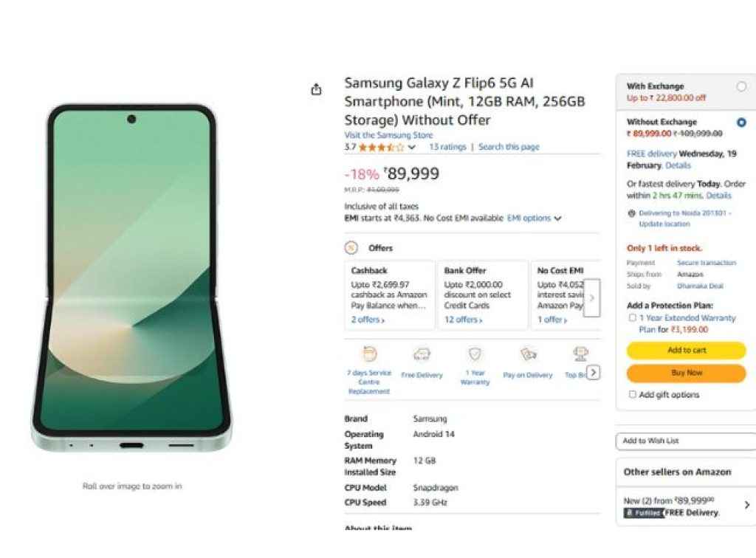This screenshot has width=756, height=558.
Task: Open the Visit the Samsung Store link
Action: pyautogui.click(x=388, y=136)
